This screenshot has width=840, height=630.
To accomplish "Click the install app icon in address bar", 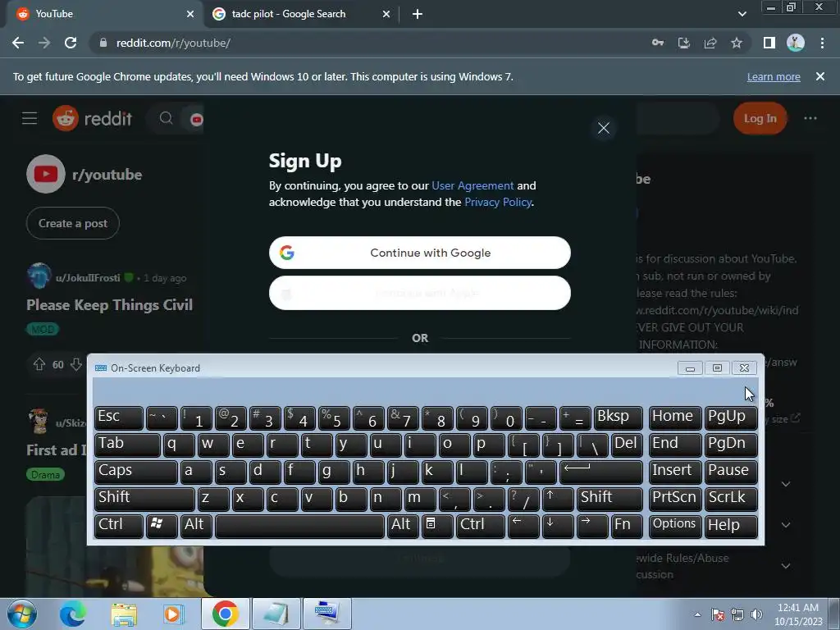I will coord(683,43).
